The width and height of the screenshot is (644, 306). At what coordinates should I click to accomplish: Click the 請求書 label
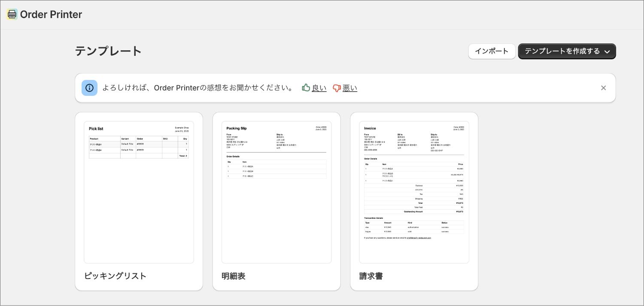(371, 276)
